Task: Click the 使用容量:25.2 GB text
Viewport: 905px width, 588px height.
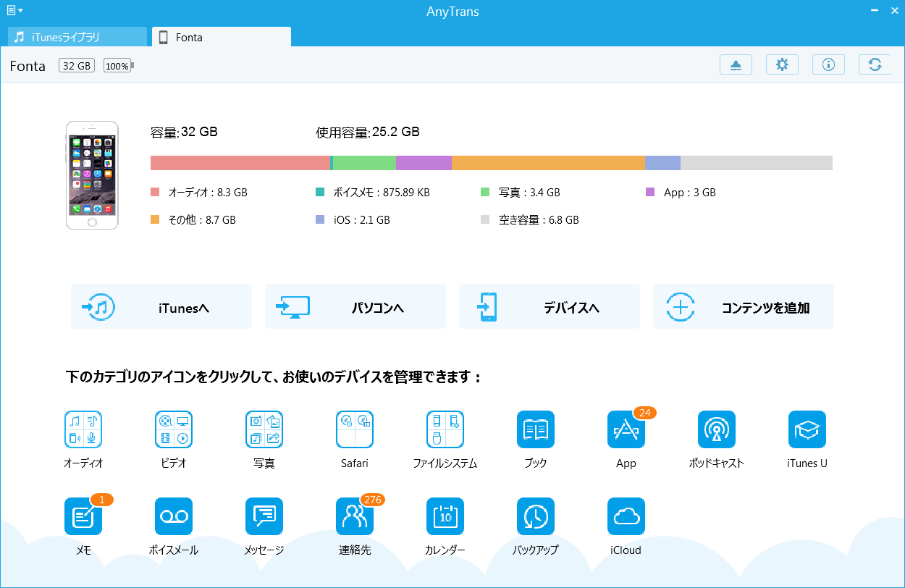Action: [368, 132]
